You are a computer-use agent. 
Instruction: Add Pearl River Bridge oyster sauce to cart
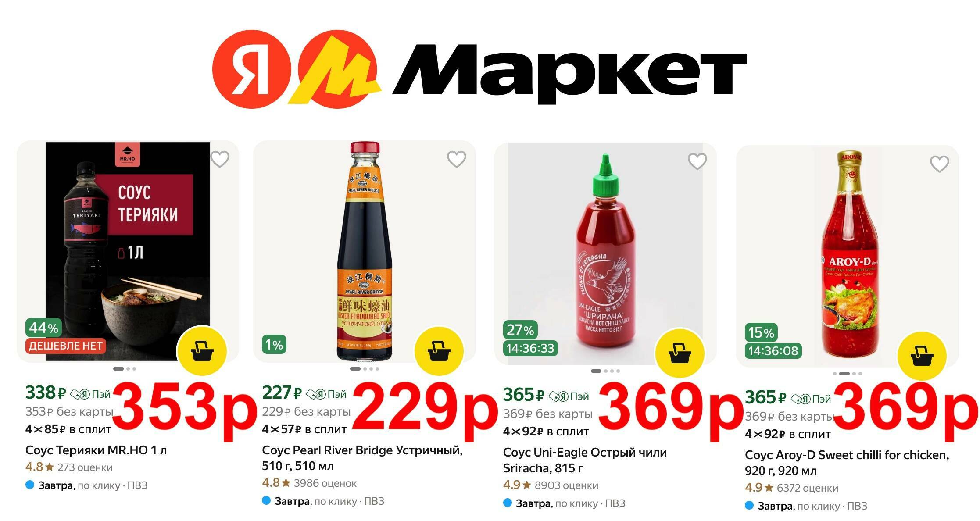pos(439,351)
